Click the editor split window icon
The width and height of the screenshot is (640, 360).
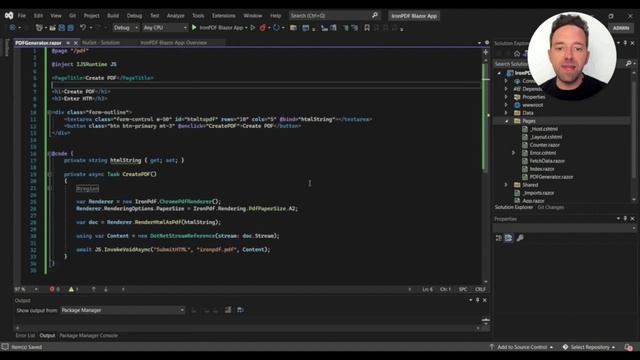click(x=485, y=52)
